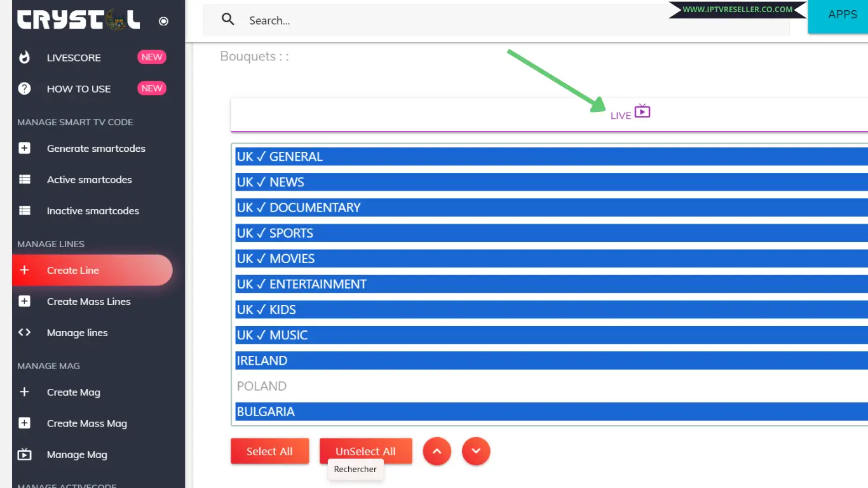Click the Generate smartcodes plus icon
The image size is (868, 488).
(24, 148)
